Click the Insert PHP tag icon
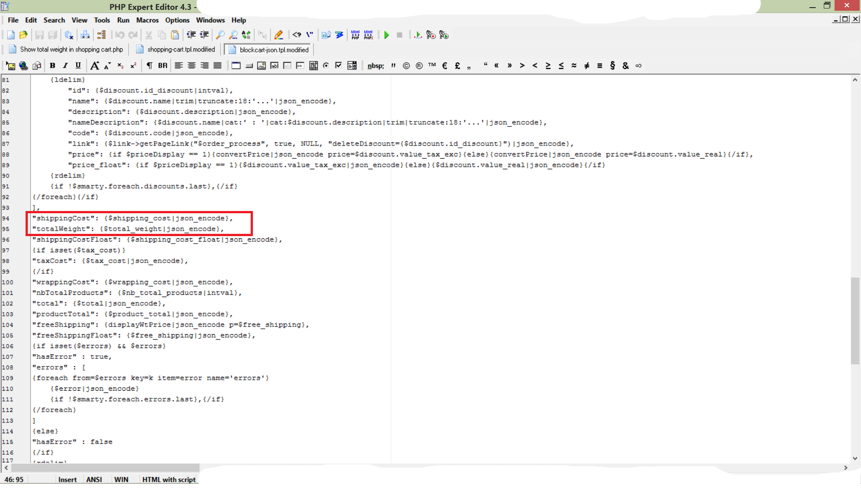The image size is (861, 504). coord(296,35)
